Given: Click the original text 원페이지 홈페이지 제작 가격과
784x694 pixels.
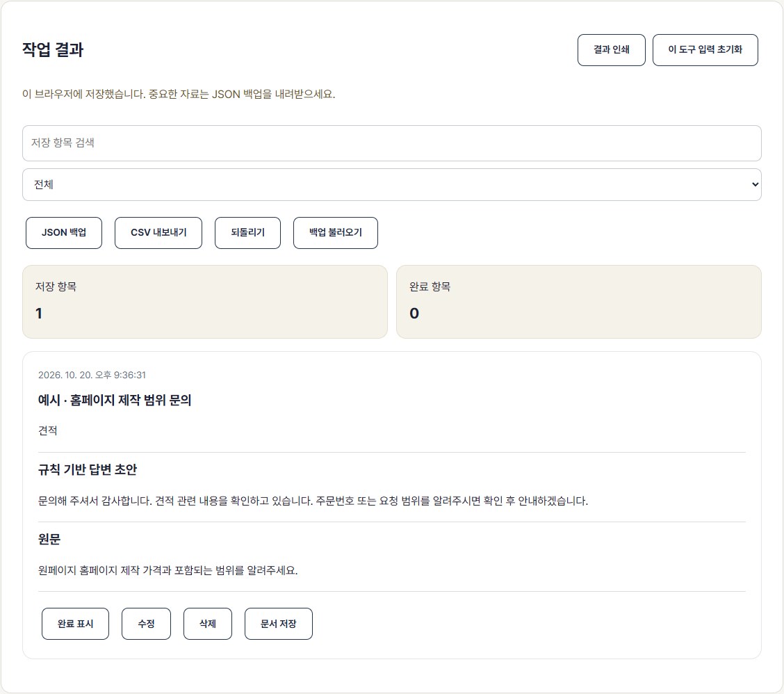Looking at the screenshot, I should tap(168, 570).
